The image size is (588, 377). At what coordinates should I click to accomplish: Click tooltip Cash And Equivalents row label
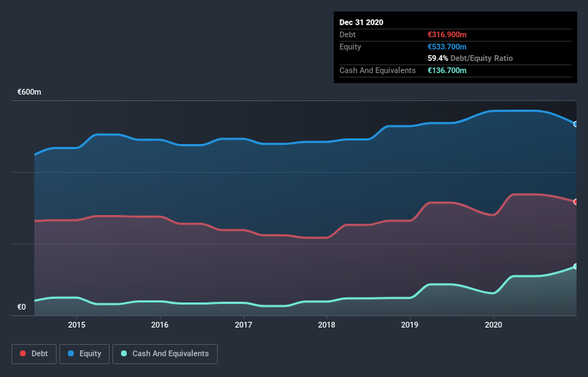tap(377, 70)
